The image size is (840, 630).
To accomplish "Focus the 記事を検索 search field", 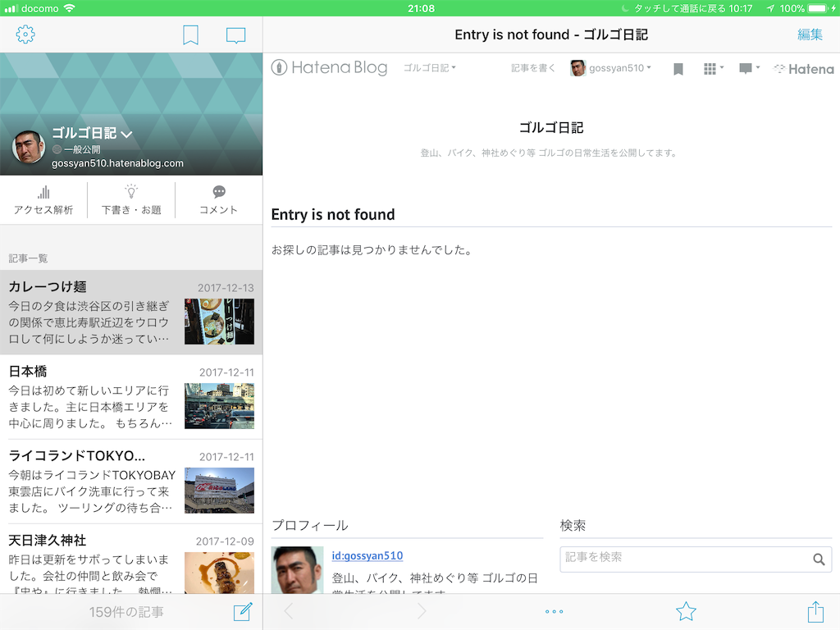I will pos(696,559).
